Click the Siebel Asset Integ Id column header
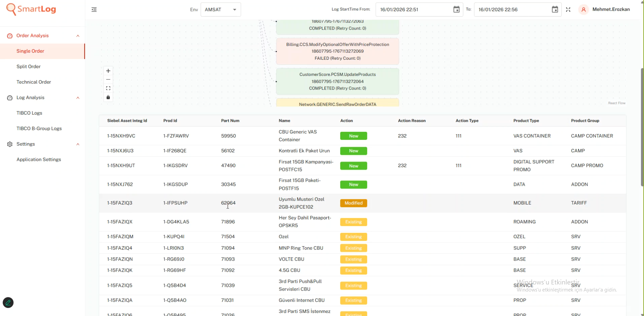644x316 pixels. [127, 121]
